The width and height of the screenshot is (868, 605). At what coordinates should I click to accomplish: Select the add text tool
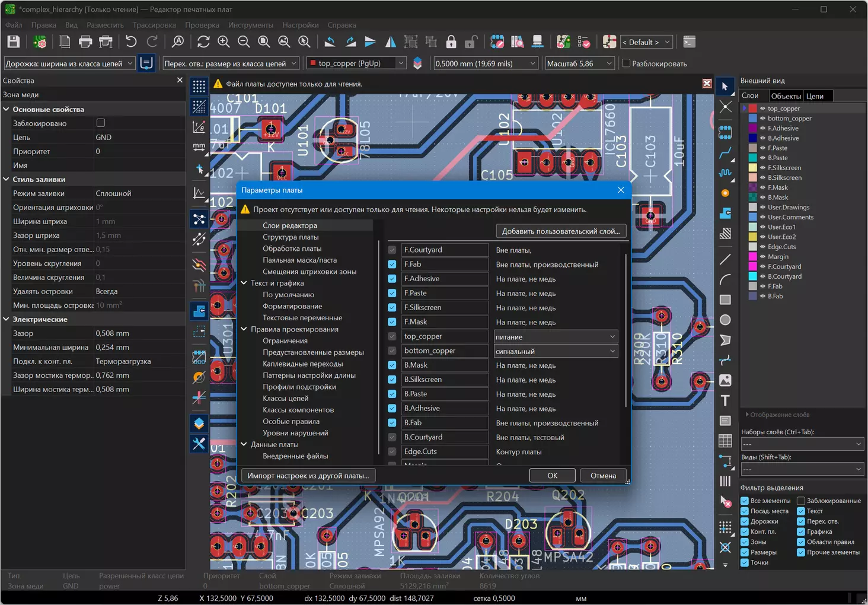click(725, 400)
